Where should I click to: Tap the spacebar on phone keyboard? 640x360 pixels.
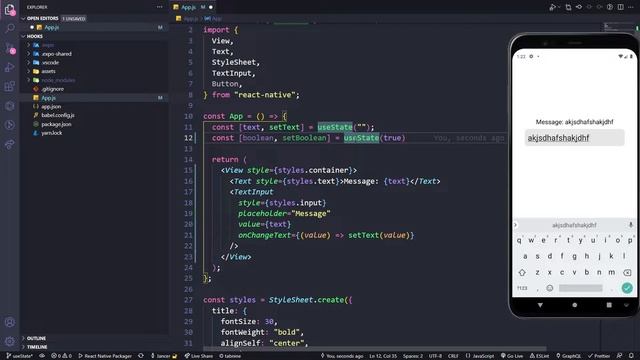pyautogui.click(x=580, y=288)
